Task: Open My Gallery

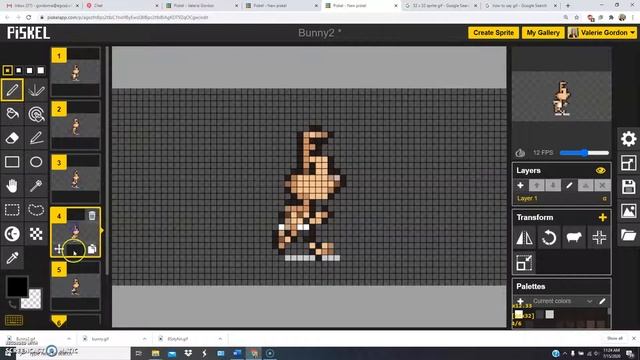Action: point(543,33)
